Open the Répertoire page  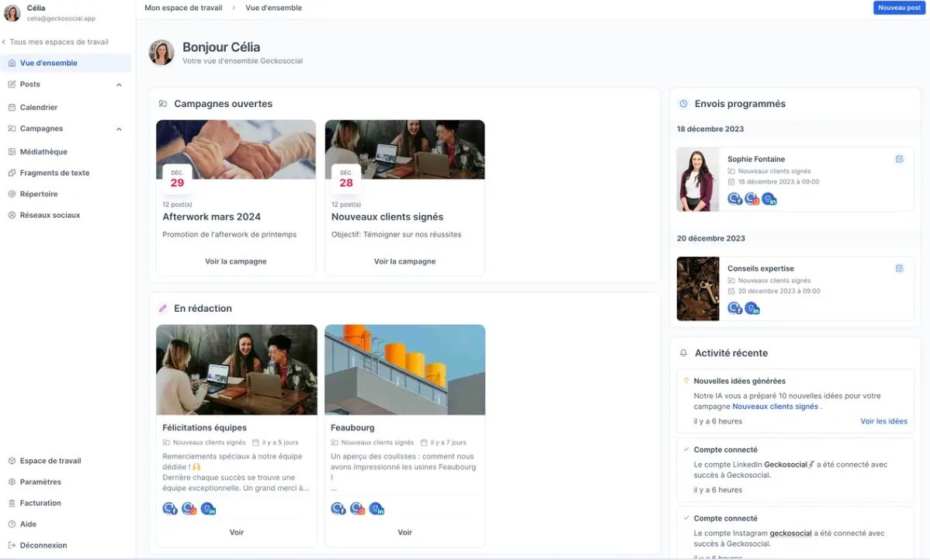click(39, 194)
